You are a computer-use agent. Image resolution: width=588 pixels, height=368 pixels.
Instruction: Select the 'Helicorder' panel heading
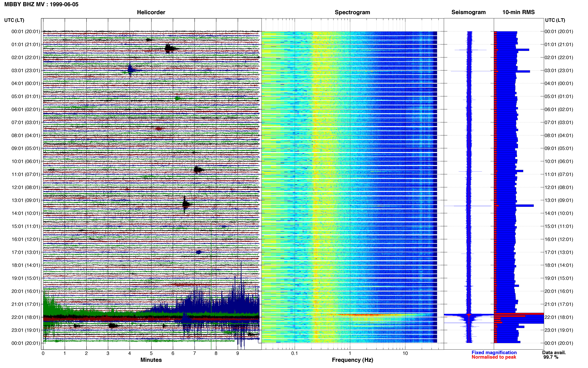coord(151,12)
